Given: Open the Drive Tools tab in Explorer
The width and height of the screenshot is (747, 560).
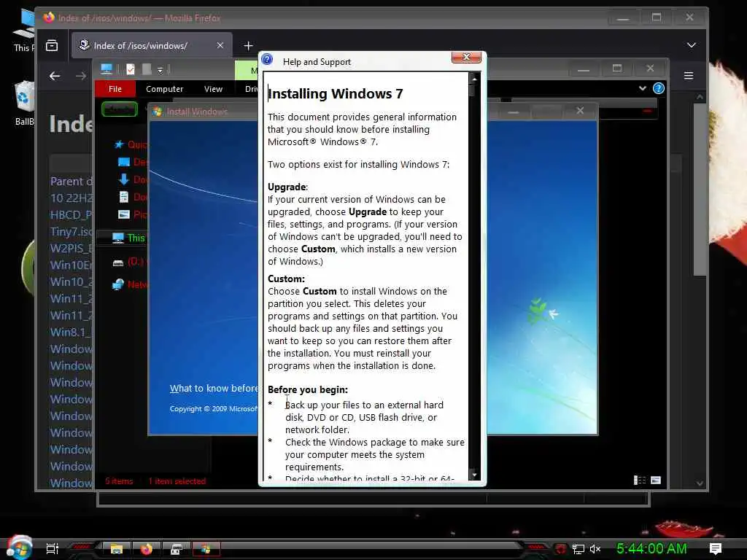Looking at the screenshot, I should 251,89.
